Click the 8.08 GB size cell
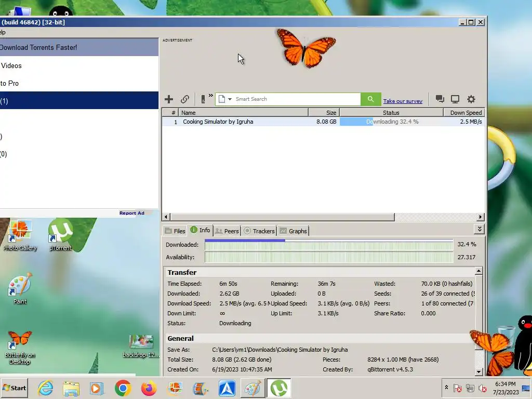 326,122
